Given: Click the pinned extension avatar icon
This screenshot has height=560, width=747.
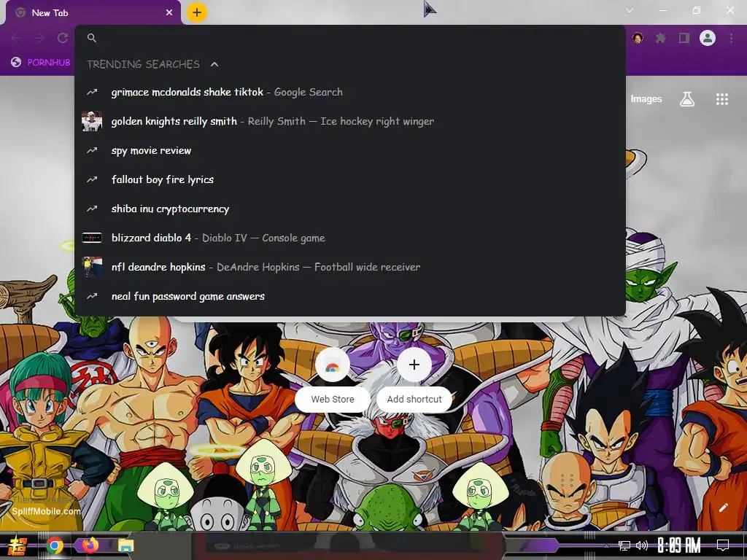Looking at the screenshot, I should (x=638, y=38).
